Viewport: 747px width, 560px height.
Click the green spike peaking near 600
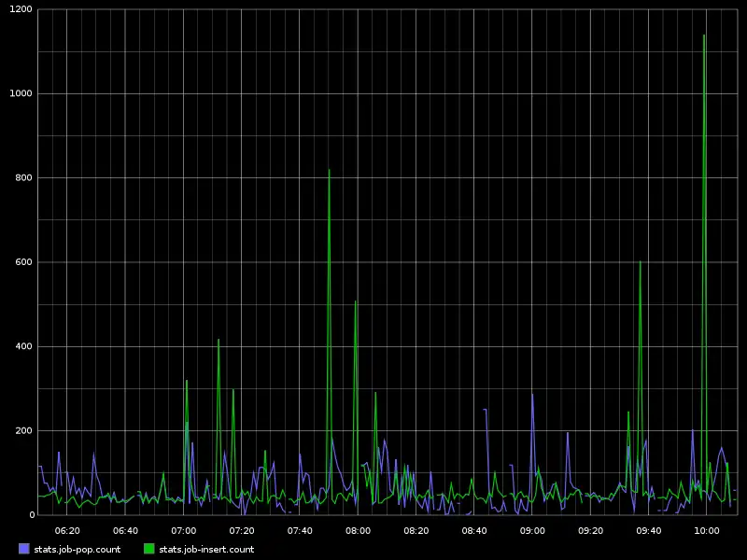pyautogui.click(x=640, y=262)
